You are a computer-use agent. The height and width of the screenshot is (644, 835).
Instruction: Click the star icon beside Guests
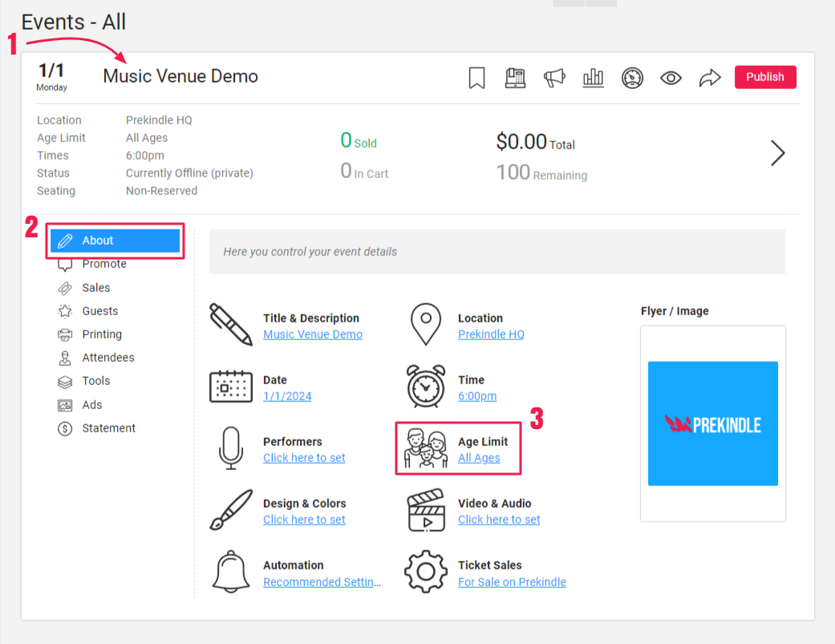tap(65, 311)
